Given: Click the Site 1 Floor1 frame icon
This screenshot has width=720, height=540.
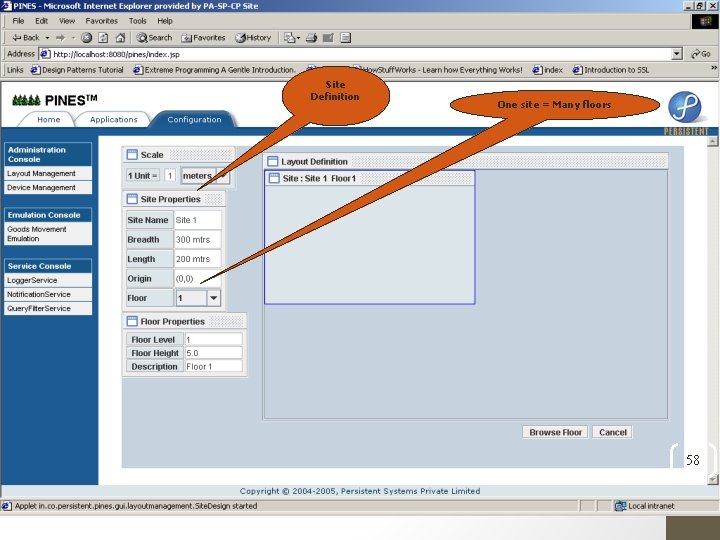Looking at the screenshot, I should point(274,178).
